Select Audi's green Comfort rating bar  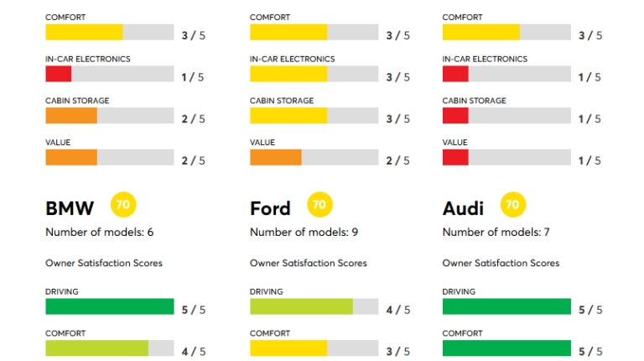(506, 348)
